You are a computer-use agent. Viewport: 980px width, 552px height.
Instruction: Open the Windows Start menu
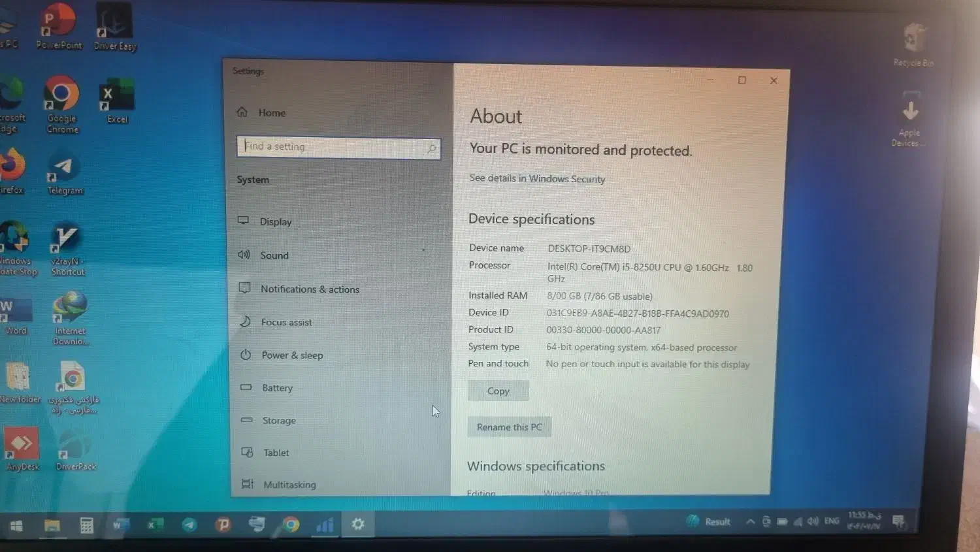(x=16, y=526)
